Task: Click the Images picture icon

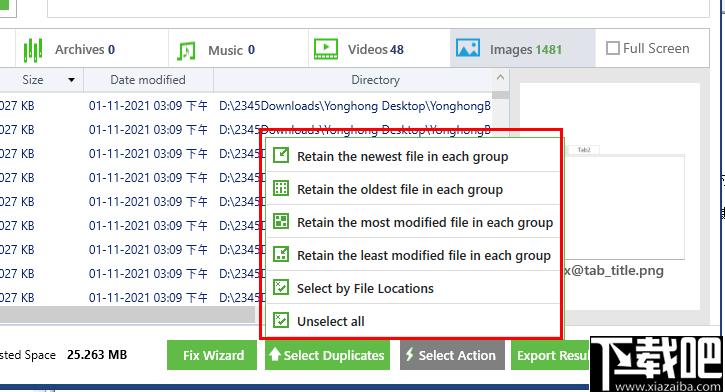Action: [468, 48]
